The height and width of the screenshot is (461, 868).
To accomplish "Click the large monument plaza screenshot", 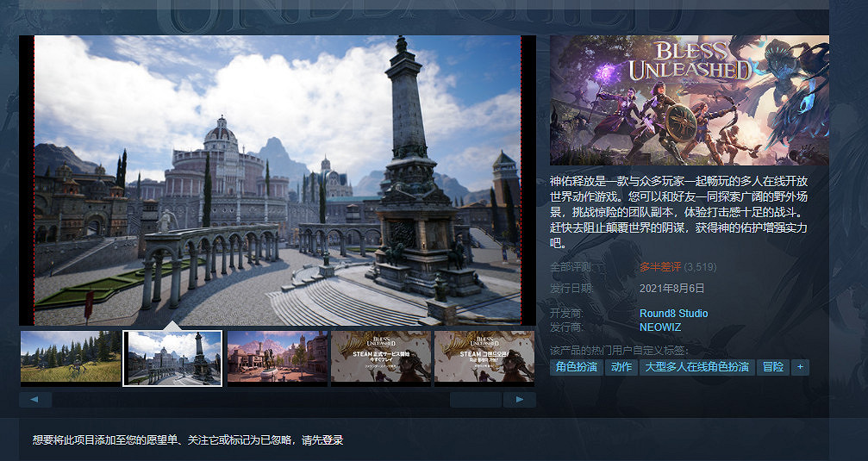I will click(278, 180).
